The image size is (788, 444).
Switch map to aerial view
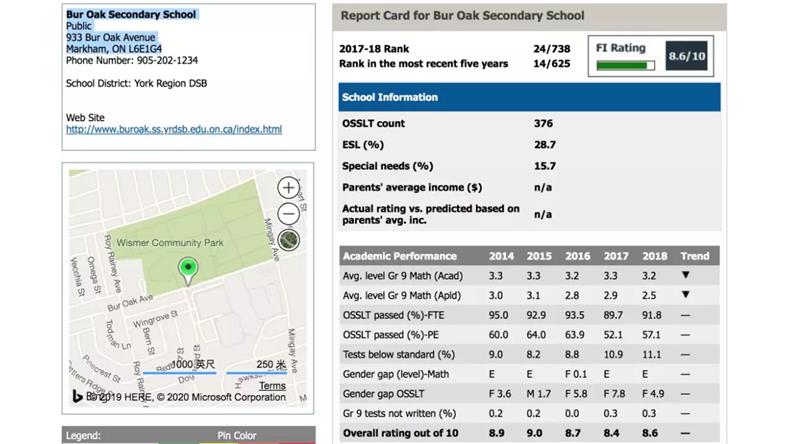click(x=289, y=239)
